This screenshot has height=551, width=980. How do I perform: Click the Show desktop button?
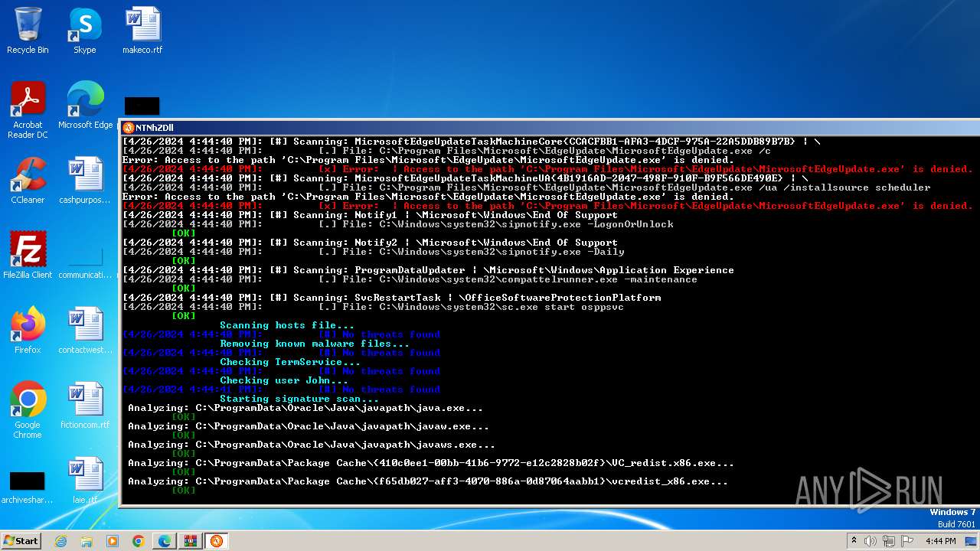(x=971, y=541)
